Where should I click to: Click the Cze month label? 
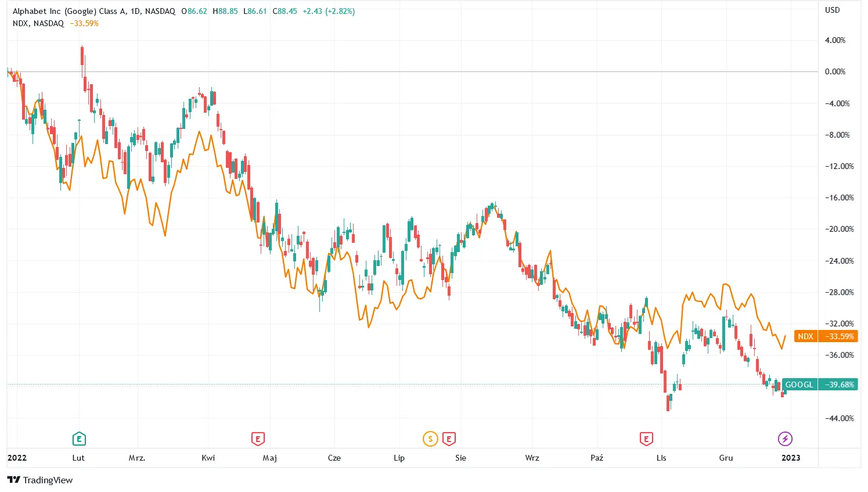[x=334, y=458]
